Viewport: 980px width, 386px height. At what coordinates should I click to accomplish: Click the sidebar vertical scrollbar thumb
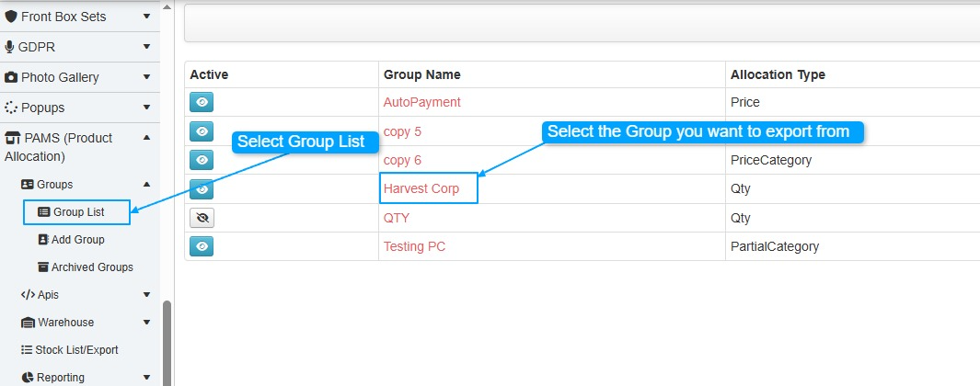tap(167, 344)
